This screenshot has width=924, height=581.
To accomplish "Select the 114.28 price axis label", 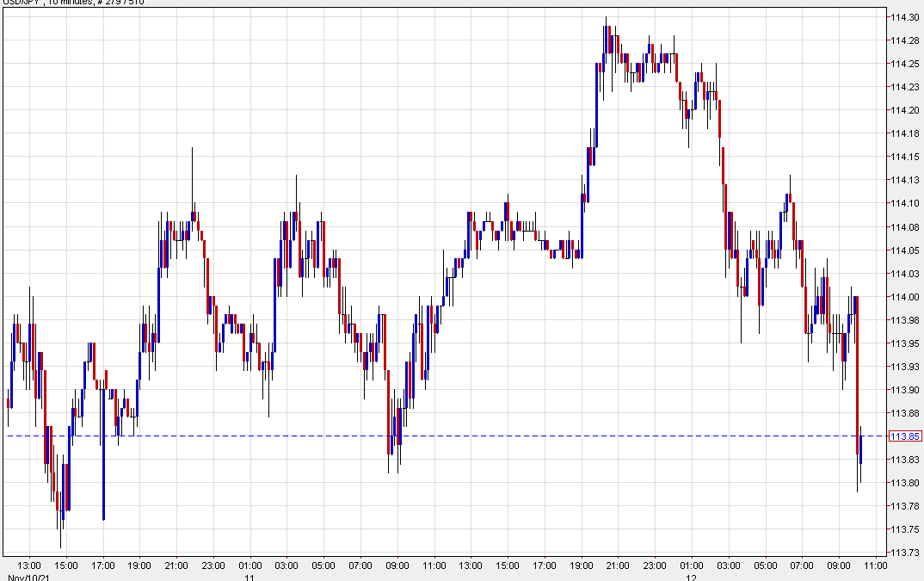I will coord(905,40).
